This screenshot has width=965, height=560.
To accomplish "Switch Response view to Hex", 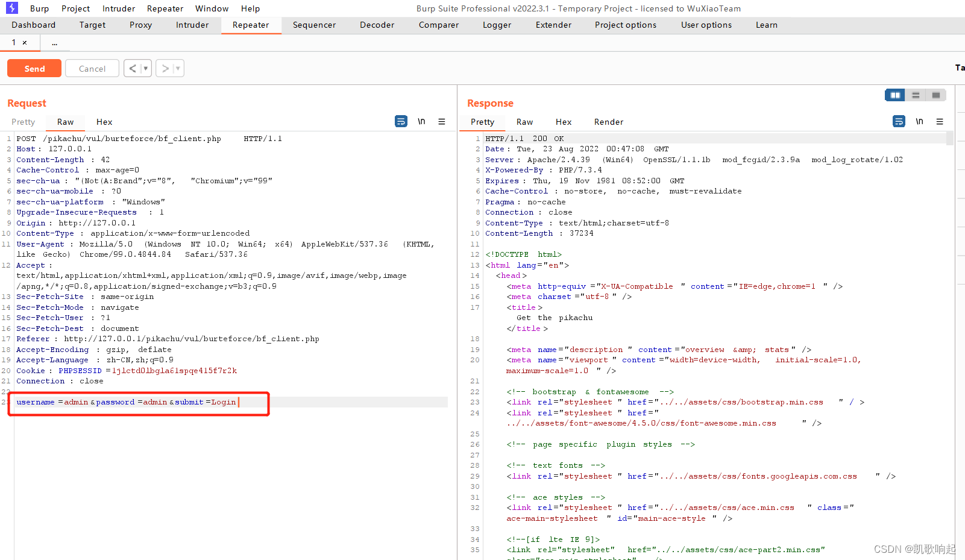I will point(564,122).
